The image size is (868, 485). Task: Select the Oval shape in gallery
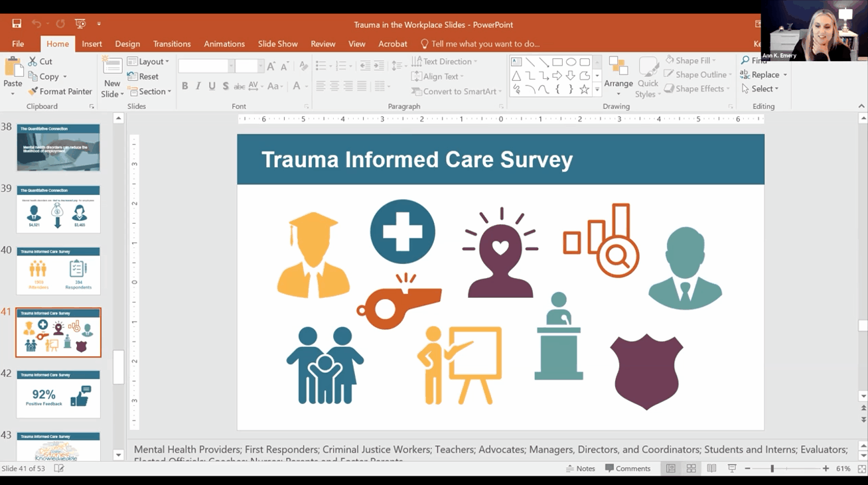571,62
